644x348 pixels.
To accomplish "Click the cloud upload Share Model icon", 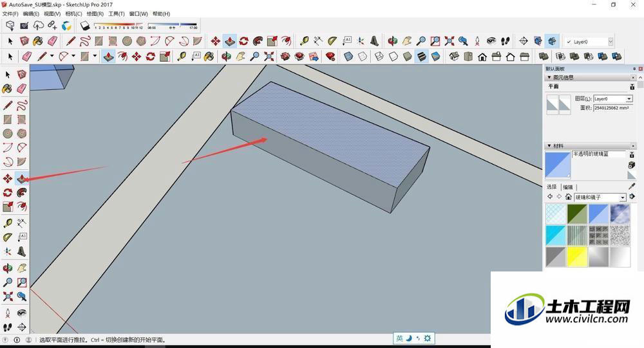I will coord(38,26).
